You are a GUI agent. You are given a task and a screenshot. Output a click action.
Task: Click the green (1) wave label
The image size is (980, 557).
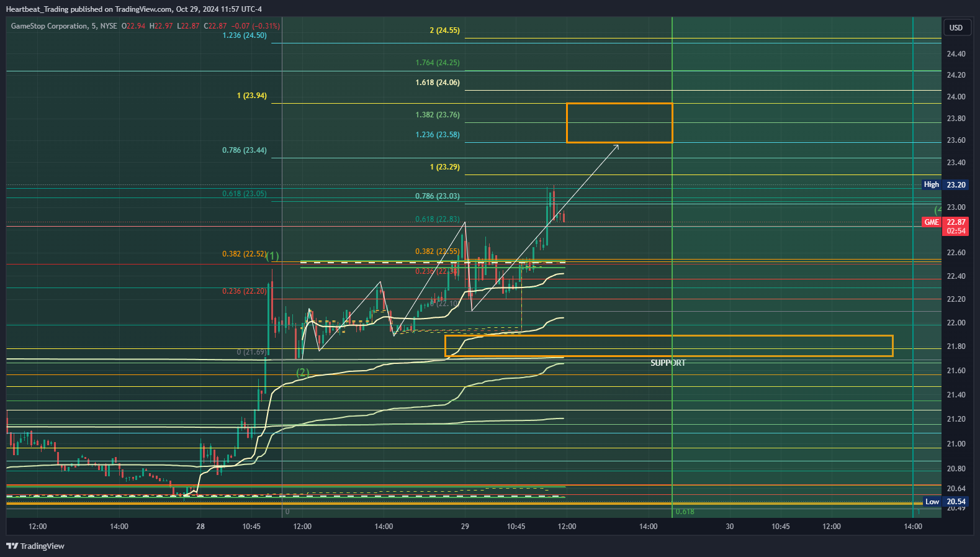click(272, 256)
